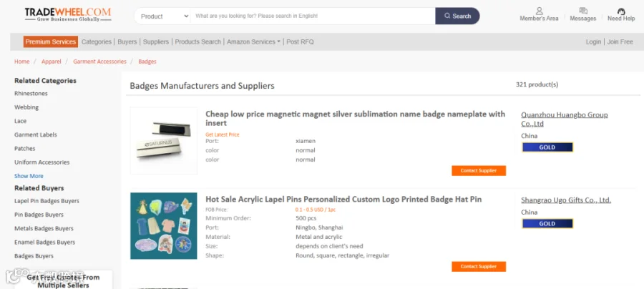644x289 pixels.
Task: Open the Premium Services tab
Action: 51,42
